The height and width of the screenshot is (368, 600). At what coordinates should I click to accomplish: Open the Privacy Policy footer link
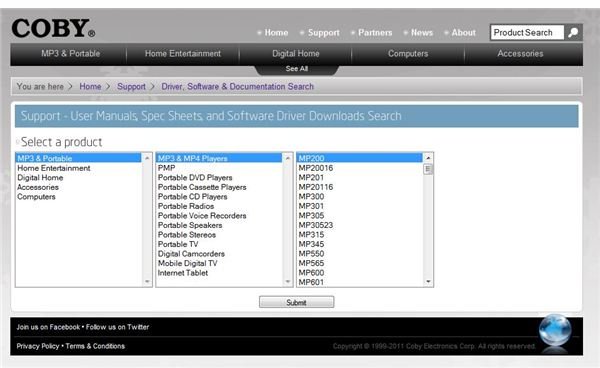pos(38,346)
